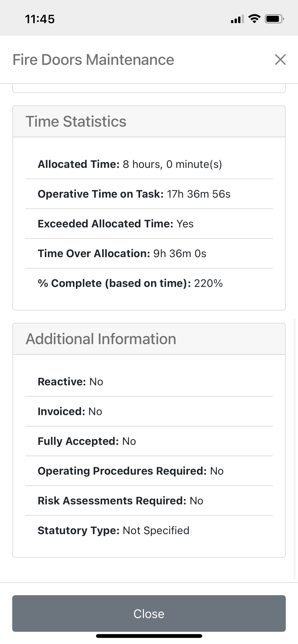Tap the clock showing 11:45
Viewport: 298px width, 644px height.
pyautogui.click(x=40, y=19)
